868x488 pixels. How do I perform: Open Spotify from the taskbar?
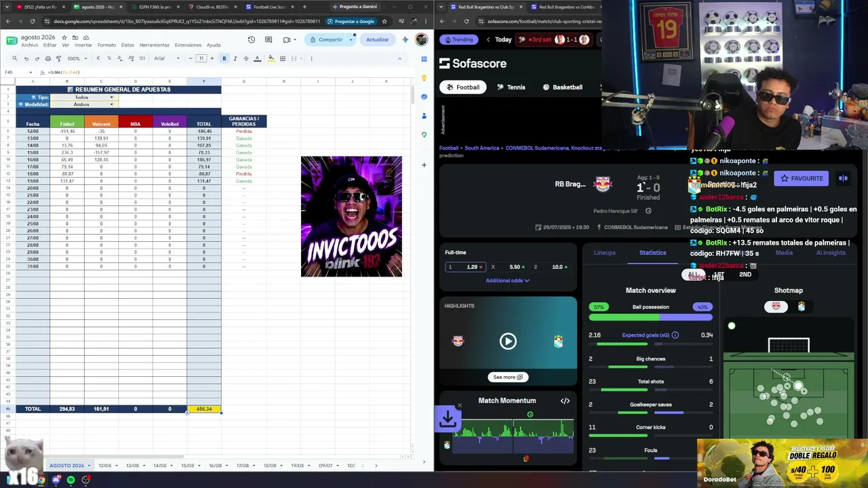(x=71, y=480)
